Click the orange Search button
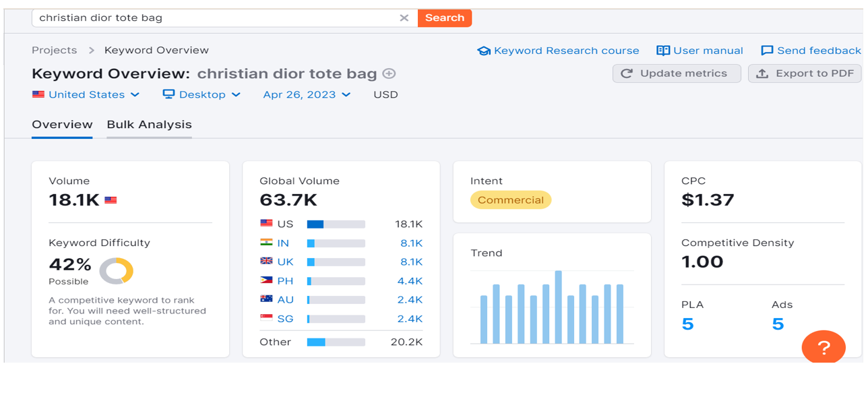 [x=445, y=18]
